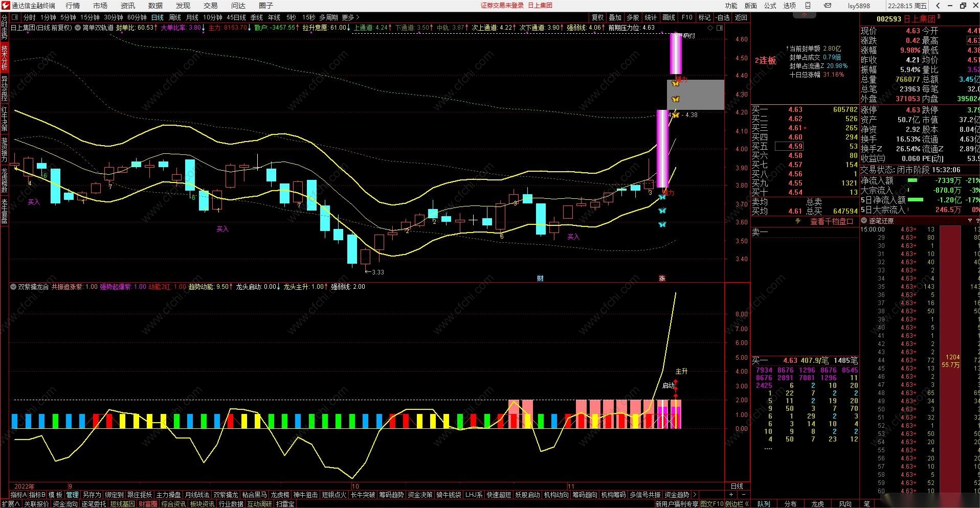Select the 分布 tab at bottom right

790,504
